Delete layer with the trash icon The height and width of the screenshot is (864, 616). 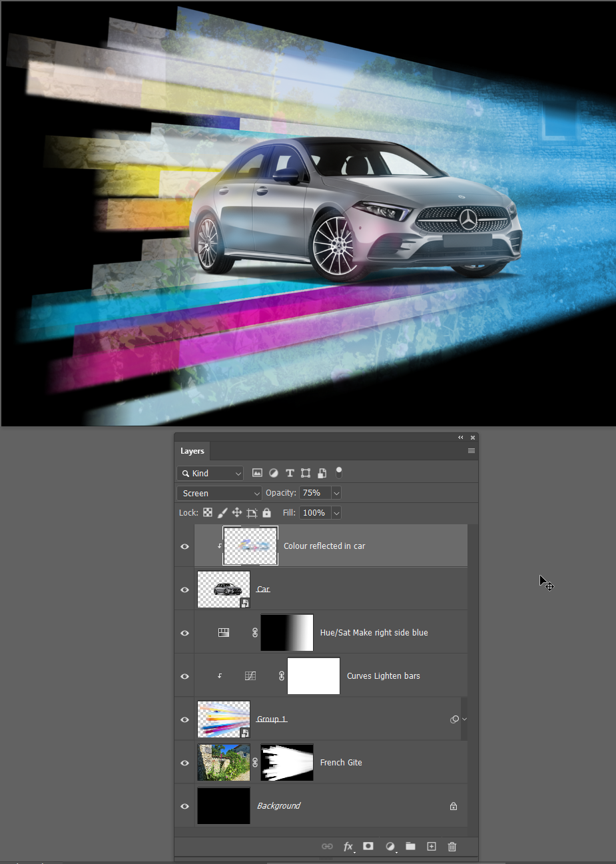[x=452, y=846]
